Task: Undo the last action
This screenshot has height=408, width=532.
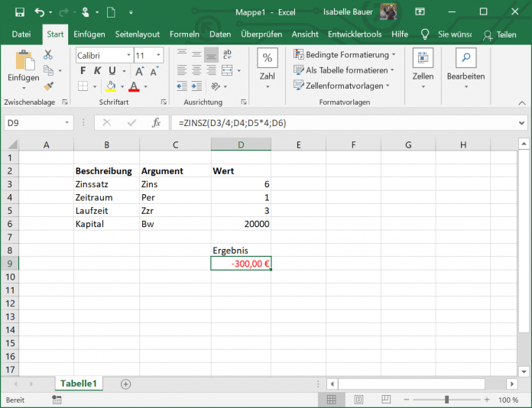Action: [x=39, y=12]
